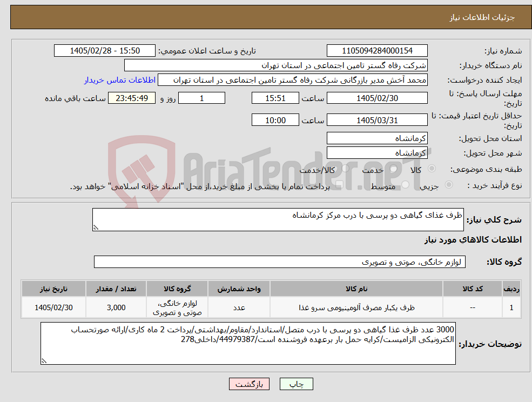532x402 pixels.
Task: Click the delivery city field کرمانشاه
Action: coord(377,153)
